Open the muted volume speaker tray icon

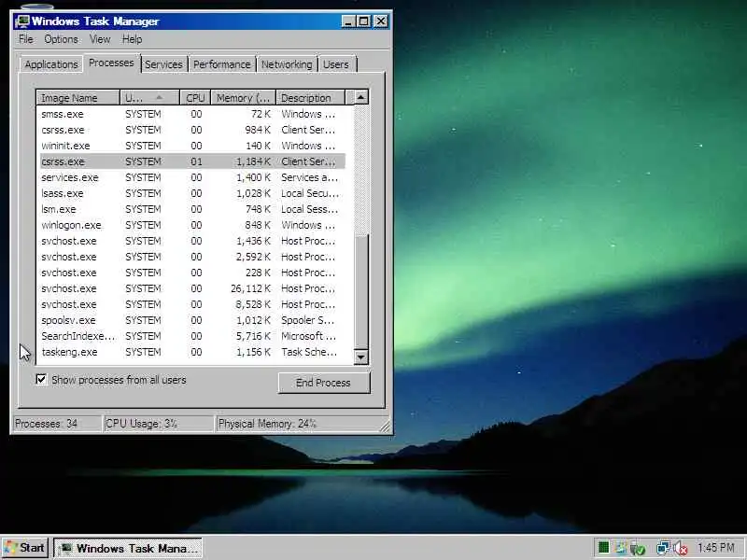[681, 548]
